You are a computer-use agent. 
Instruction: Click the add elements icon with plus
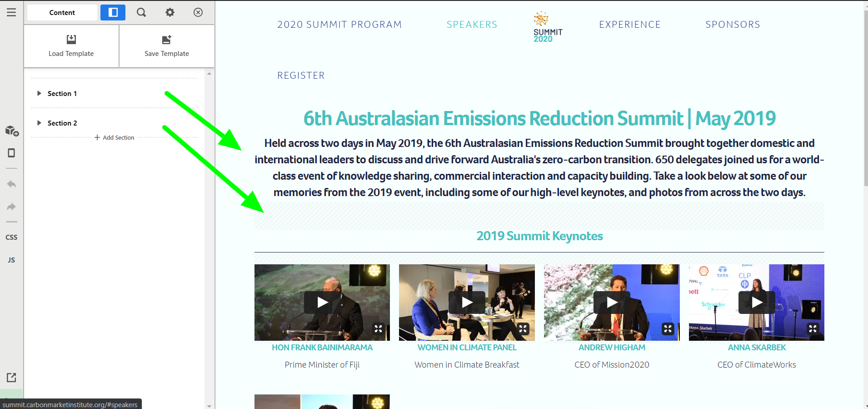pos(12,131)
